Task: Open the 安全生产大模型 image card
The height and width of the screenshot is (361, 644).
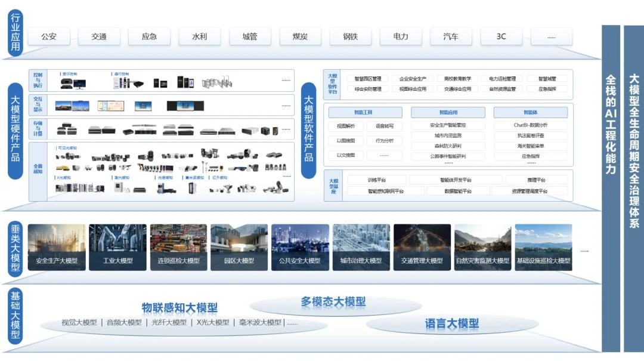Action: [57, 247]
